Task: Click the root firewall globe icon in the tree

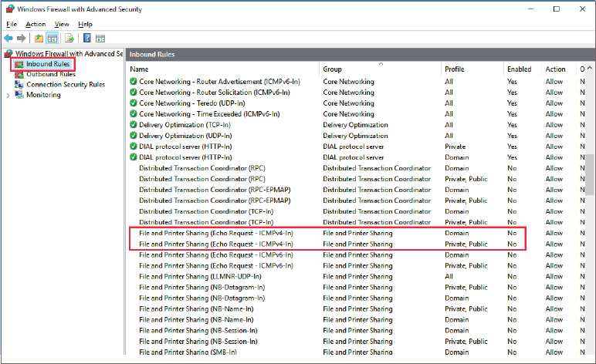Action: [8, 53]
